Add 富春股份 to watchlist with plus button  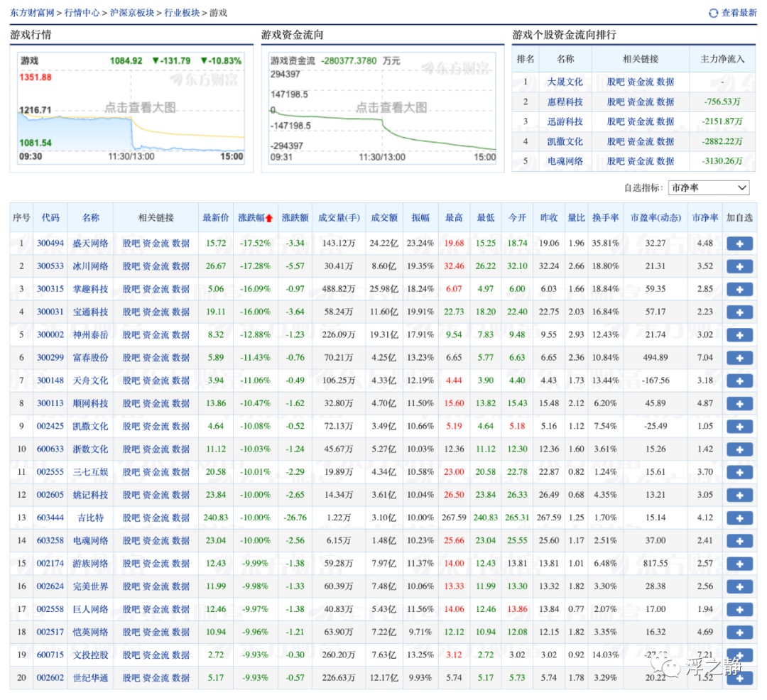click(739, 358)
